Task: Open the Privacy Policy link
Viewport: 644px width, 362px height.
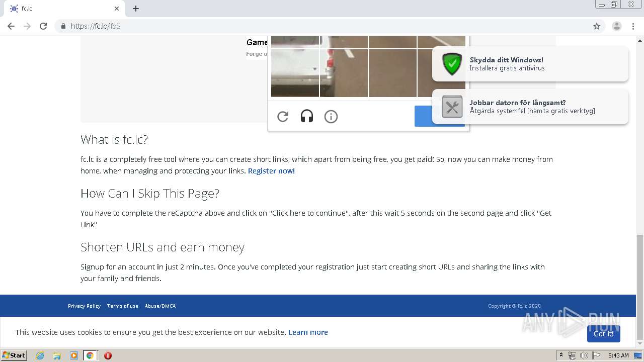Action: click(84, 306)
